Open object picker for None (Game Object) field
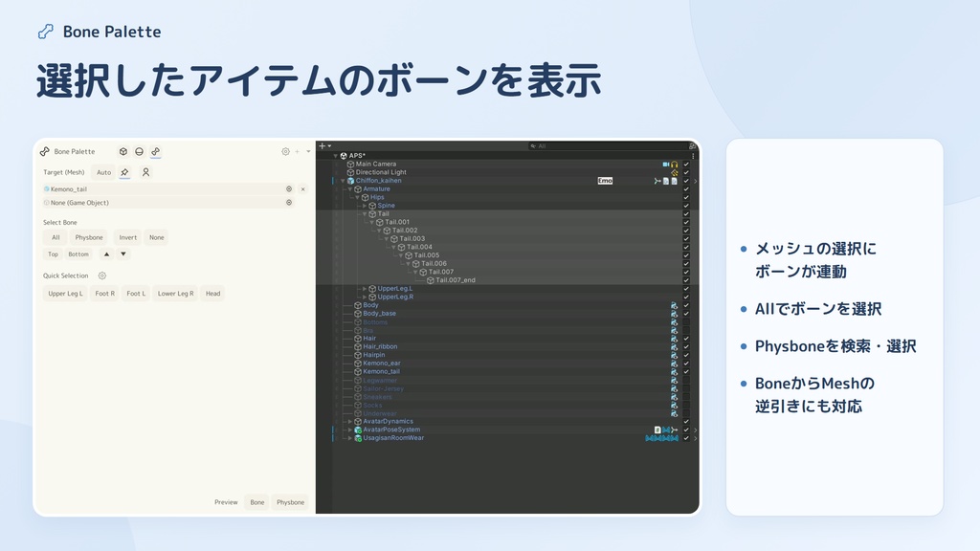 click(x=289, y=203)
